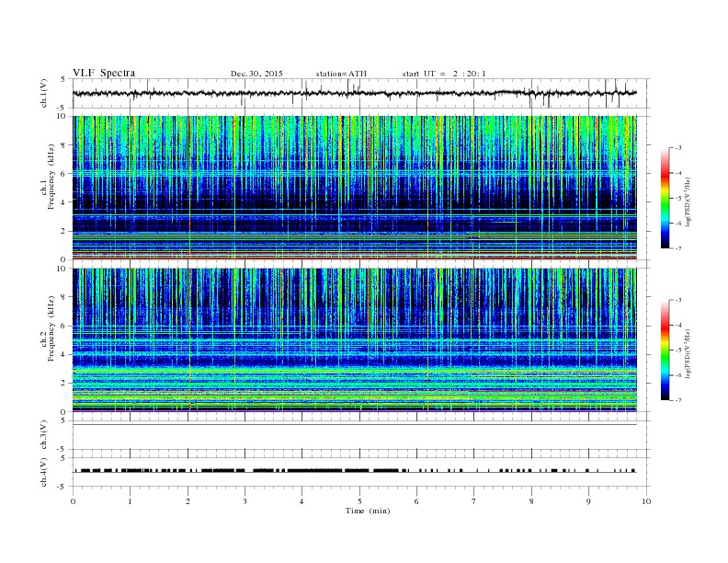This screenshot has height=563, width=728.
Task: Click the ch.4 pulse marker trace
Action: pyautogui.click(x=354, y=471)
